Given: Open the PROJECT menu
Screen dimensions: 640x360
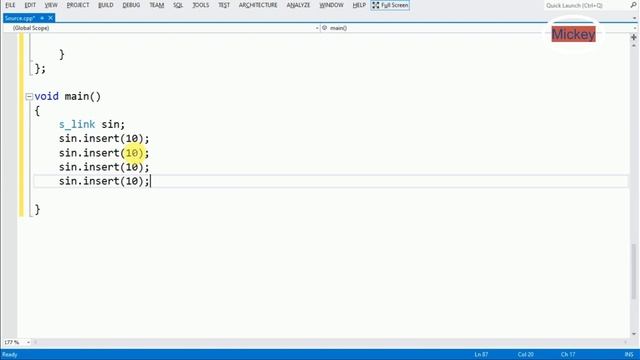Looking at the screenshot, I should point(78,5).
